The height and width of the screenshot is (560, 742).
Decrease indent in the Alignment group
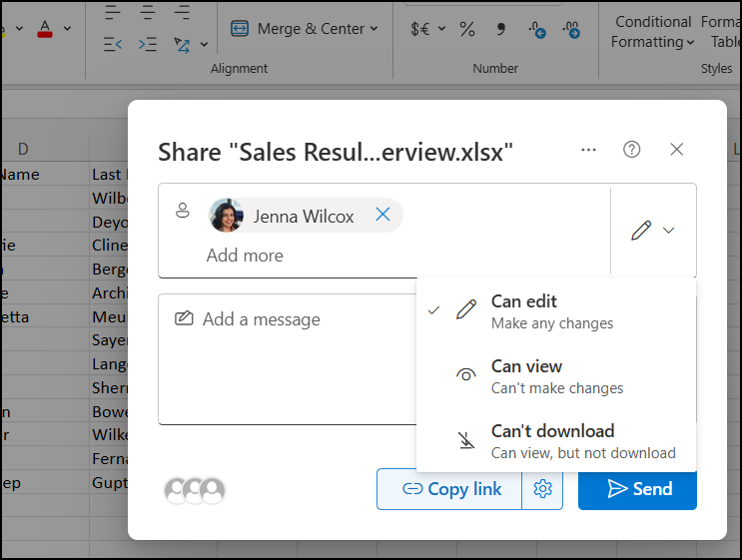113,45
